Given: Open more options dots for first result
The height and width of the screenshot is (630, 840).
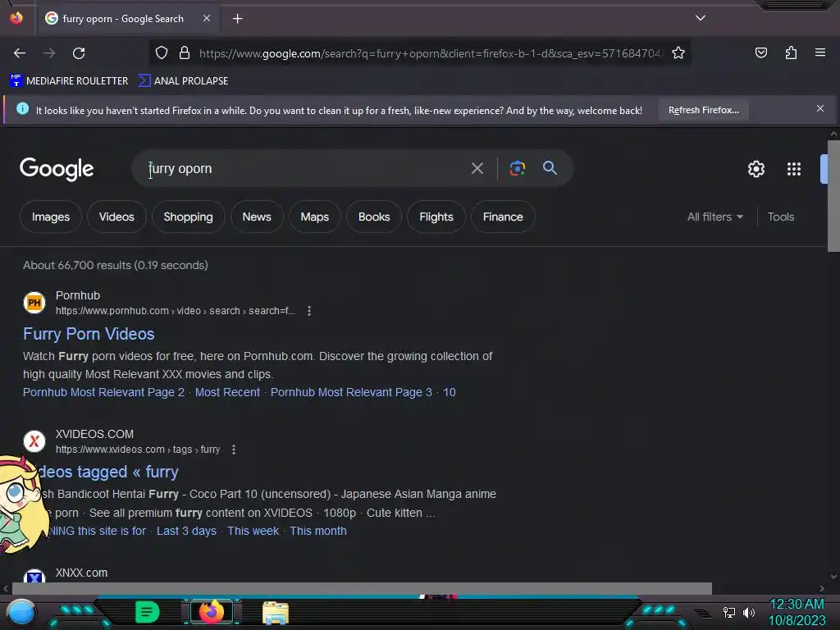Looking at the screenshot, I should pos(309,311).
